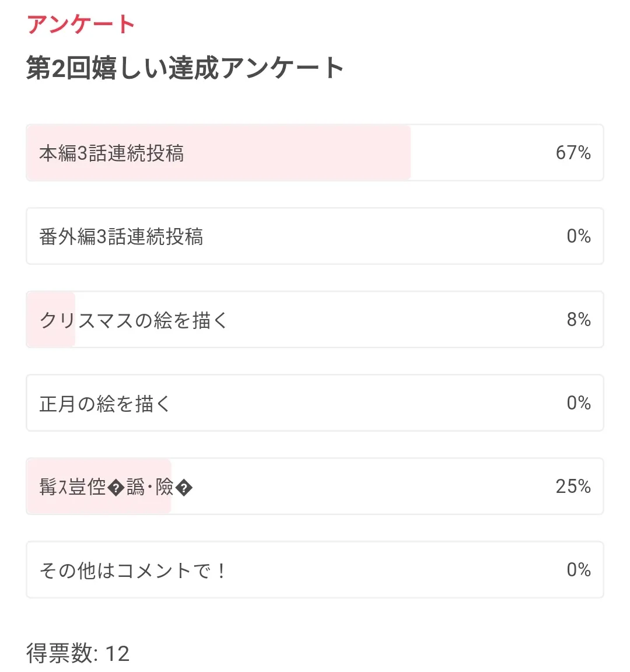Click the first diamond question-mark glyph

click(x=116, y=488)
